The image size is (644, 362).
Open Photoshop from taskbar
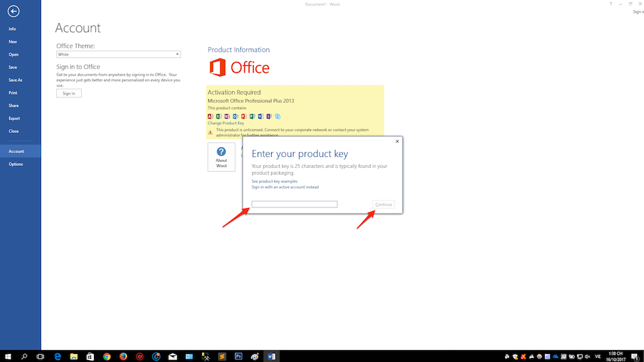point(238,356)
